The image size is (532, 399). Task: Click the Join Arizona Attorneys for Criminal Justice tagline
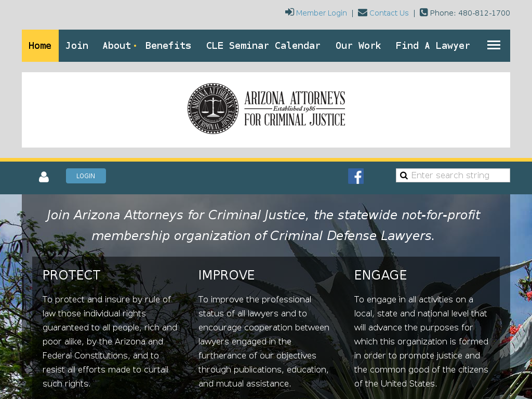pos(263,225)
